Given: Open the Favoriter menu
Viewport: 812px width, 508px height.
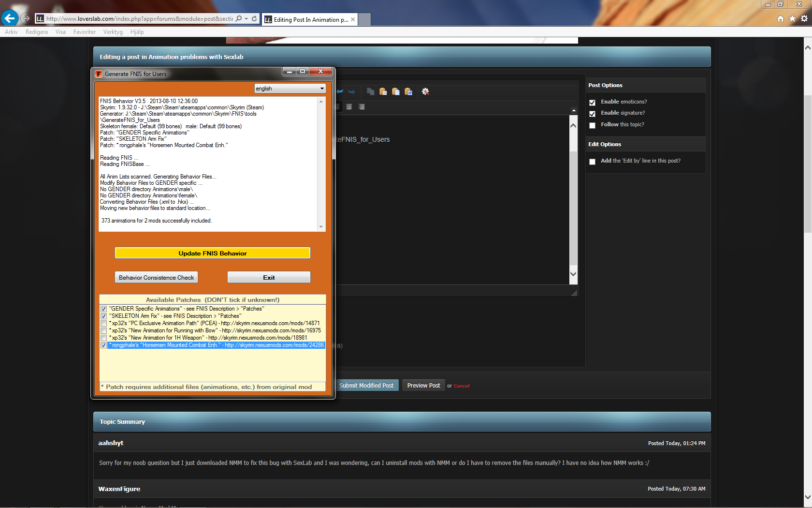Looking at the screenshot, I should click(85, 32).
